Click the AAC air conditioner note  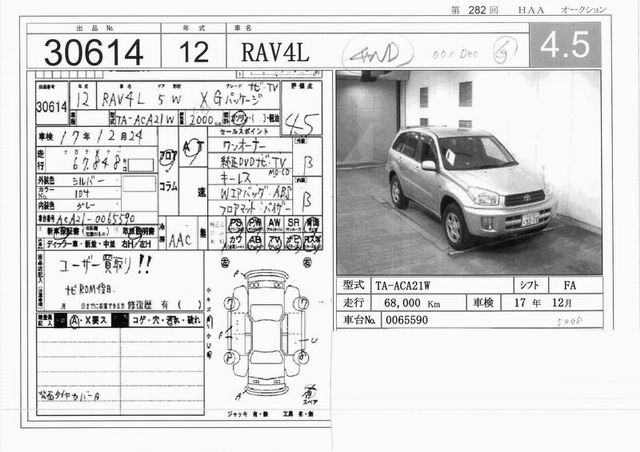coord(180,240)
